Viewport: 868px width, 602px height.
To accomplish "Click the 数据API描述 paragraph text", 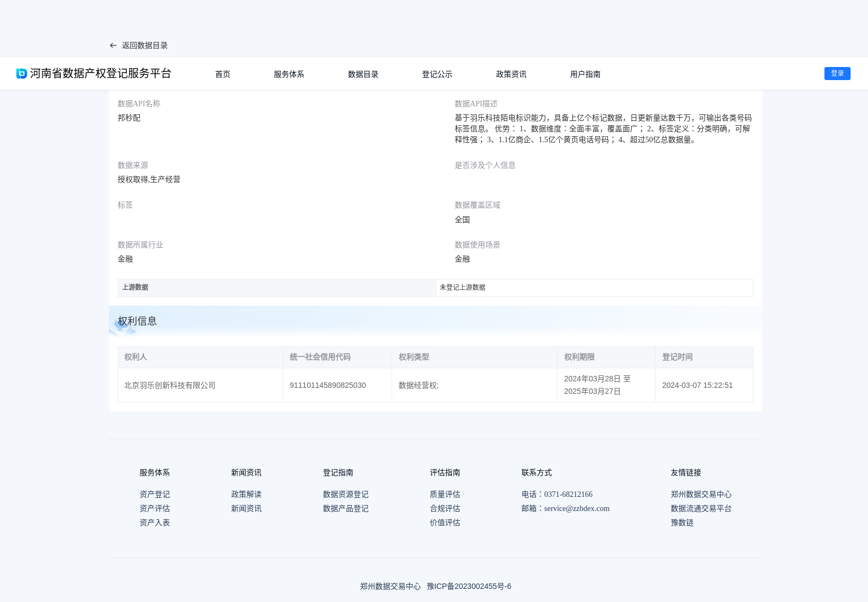I will click(x=603, y=129).
